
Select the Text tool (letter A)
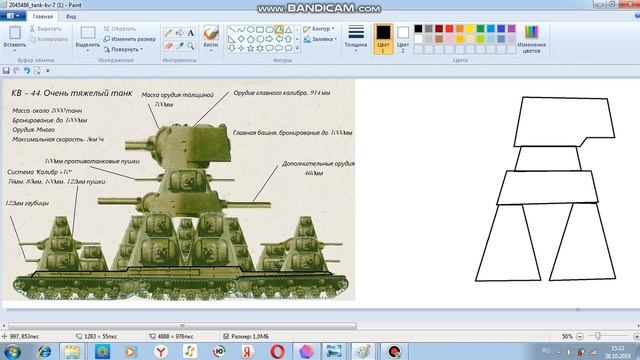(x=191, y=33)
